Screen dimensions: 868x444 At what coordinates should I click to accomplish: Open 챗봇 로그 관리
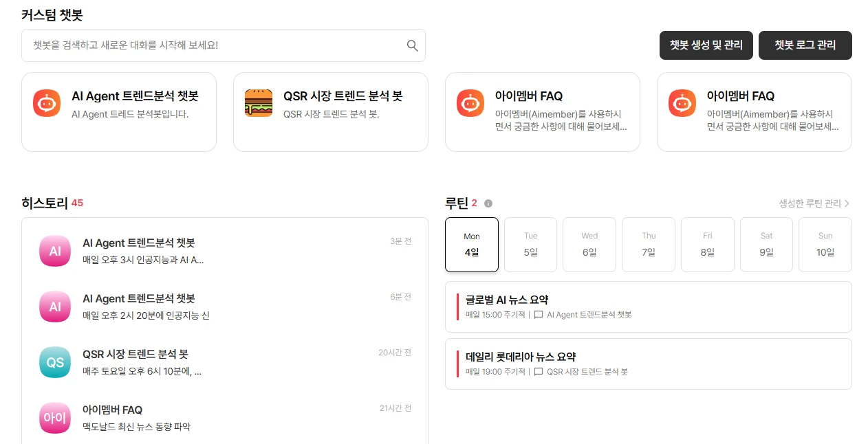[805, 45]
